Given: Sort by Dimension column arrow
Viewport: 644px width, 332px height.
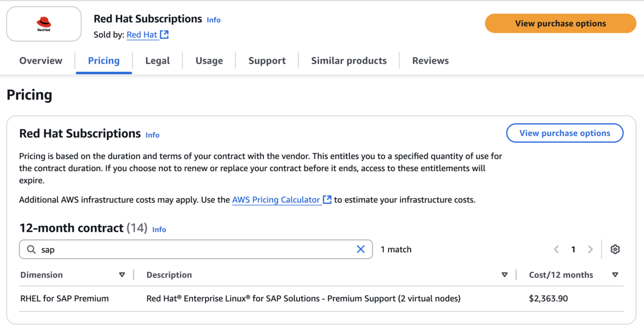Looking at the screenshot, I should click(x=122, y=275).
